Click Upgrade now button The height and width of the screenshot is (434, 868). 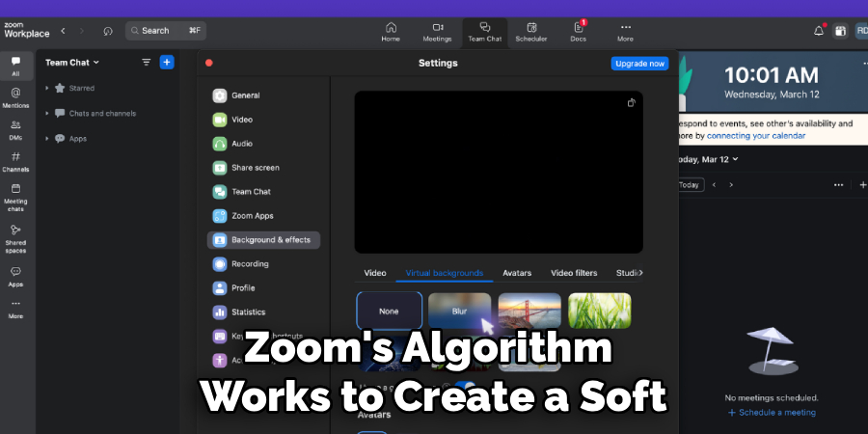[x=639, y=63]
